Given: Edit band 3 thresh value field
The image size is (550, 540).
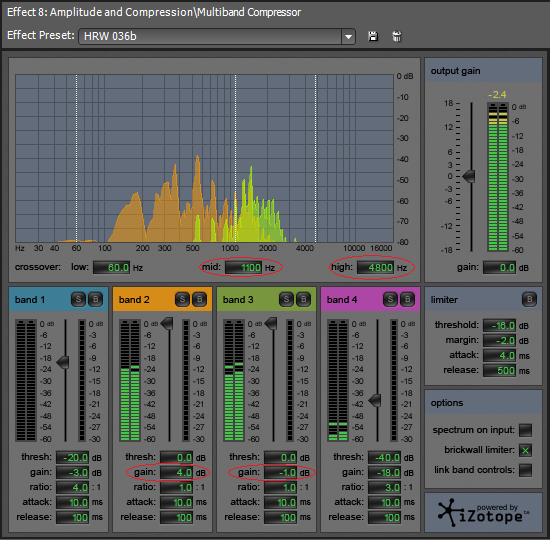Looking at the screenshot, I should (x=280, y=458).
